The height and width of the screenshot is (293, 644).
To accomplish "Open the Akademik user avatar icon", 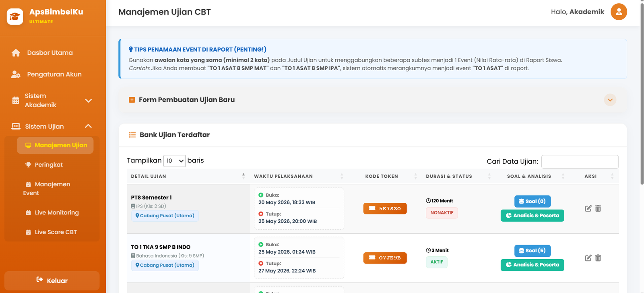I will click(x=619, y=12).
